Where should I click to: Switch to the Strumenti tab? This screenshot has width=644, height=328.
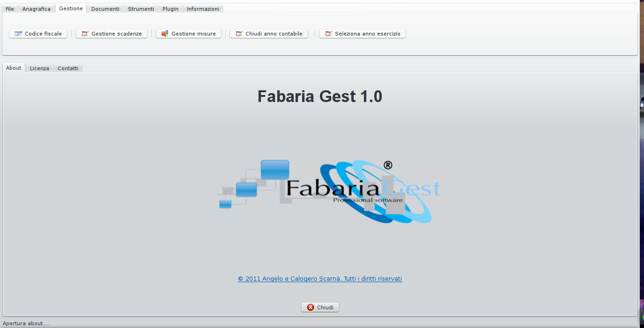(141, 9)
